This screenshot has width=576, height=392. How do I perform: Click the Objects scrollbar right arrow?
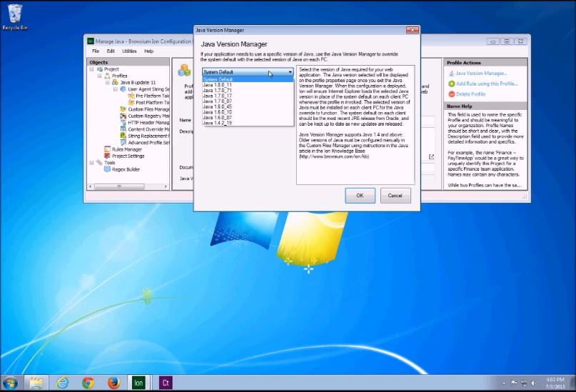point(166,186)
